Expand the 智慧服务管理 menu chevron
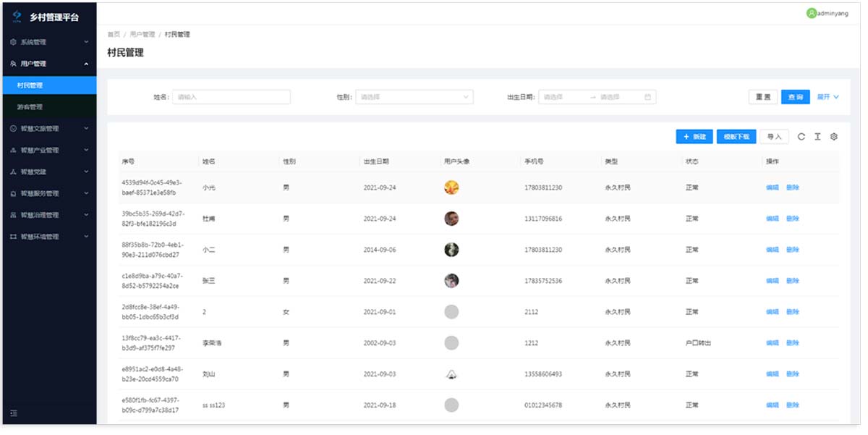868x435 pixels. pos(86,194)
